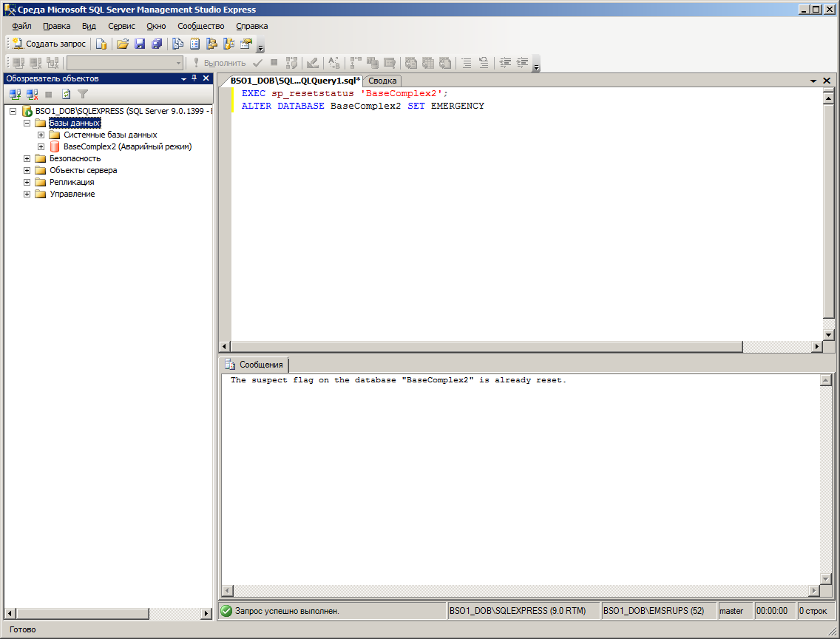Expand the Безопасность folder
840x639 pixels.
coord(27,158)
